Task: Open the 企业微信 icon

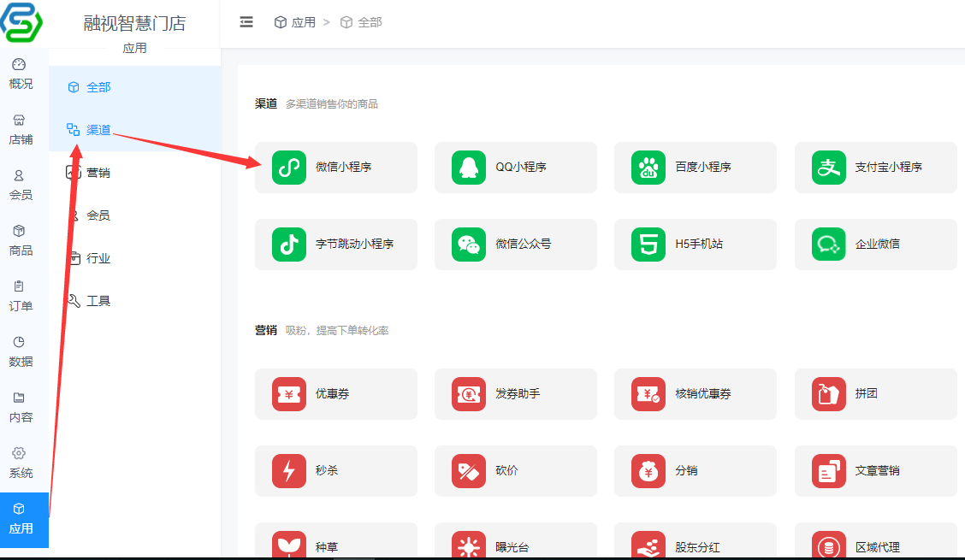Action: click(x=828, y=245)
